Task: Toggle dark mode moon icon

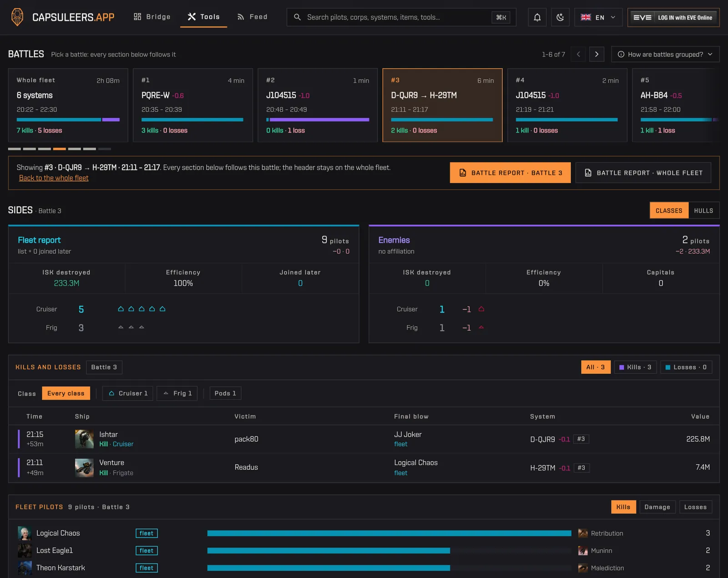Action: click(x=560, y=17)
